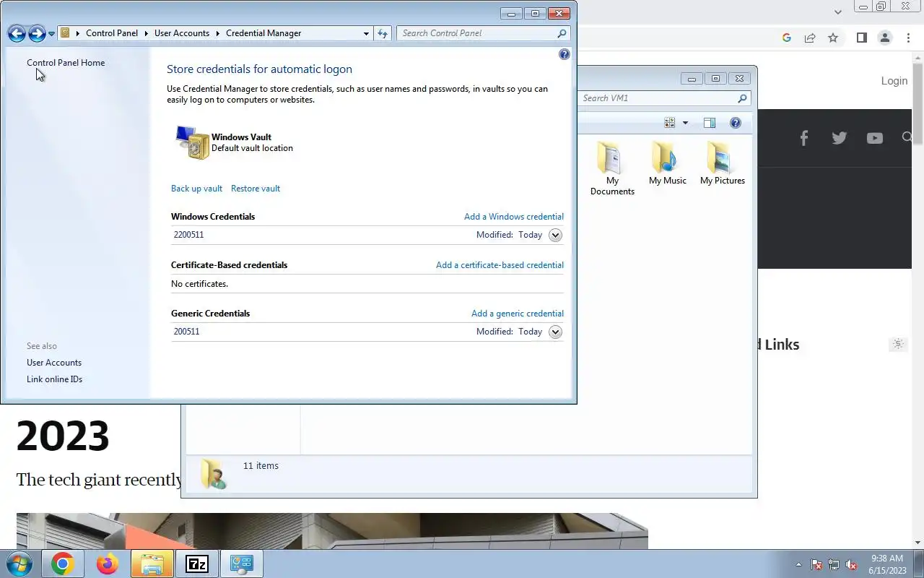Click the Chrome taskbar icon

[62, 564]
